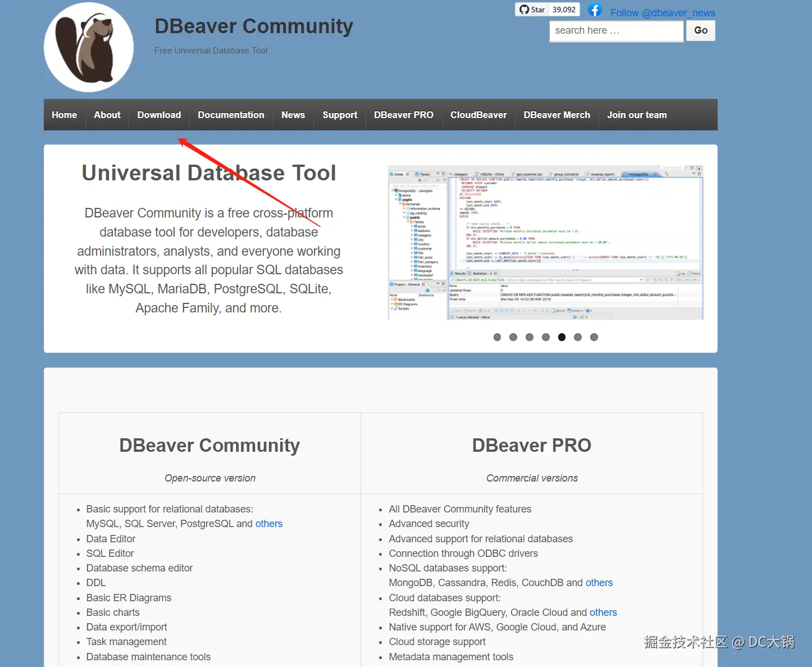Open 'others' link after CouchDB

point(599,583)
